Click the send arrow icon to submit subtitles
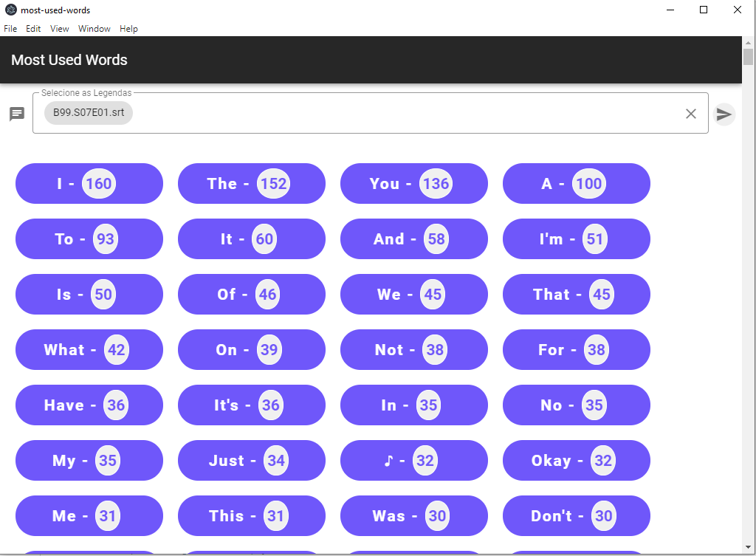 (x=724, y=114)
